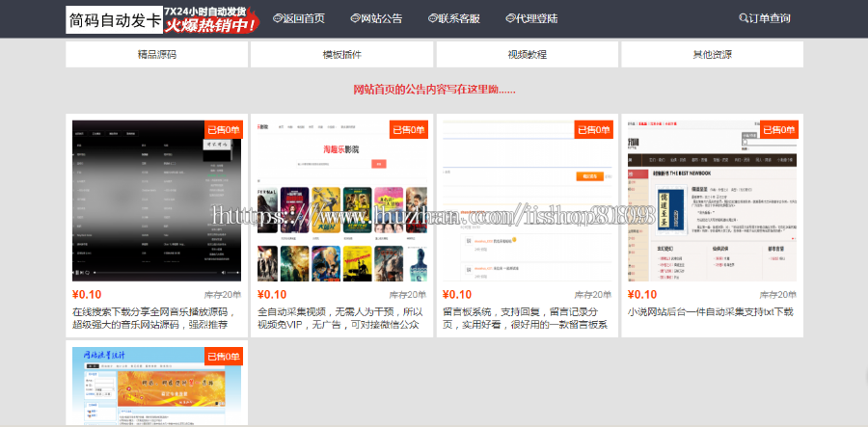The height and width of the screenshot is (427, 868).
Task: Open the 网站流量统计 product thumbnail
Action: 157,387
